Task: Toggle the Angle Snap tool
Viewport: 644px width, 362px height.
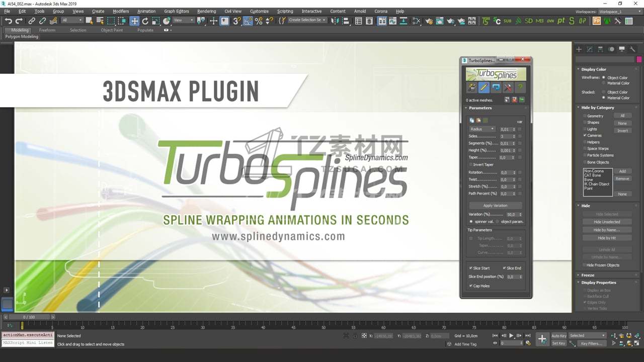Action: pos(248,21)
